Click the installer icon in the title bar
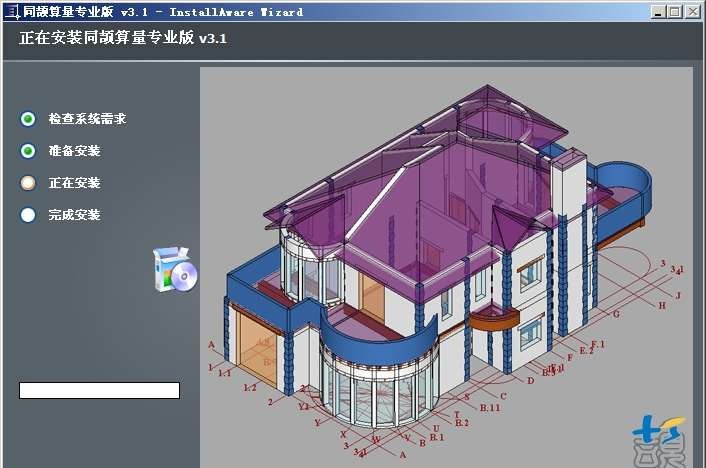 pyautogui.click(x=11, y=11)
